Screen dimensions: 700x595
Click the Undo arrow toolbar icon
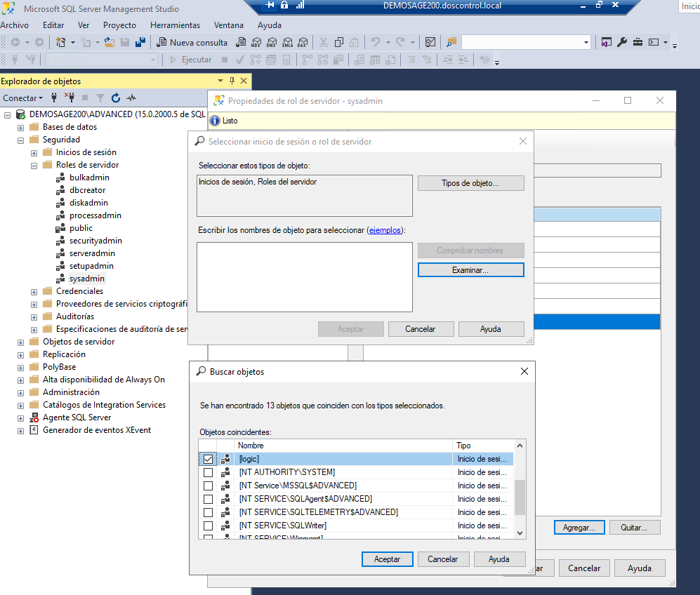pyautogui.click(x=376, y=42)
